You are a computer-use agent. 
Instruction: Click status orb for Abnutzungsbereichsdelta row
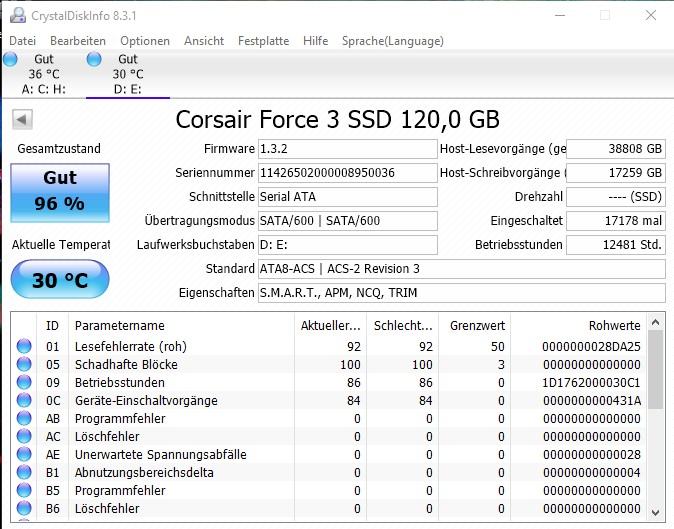24,473
